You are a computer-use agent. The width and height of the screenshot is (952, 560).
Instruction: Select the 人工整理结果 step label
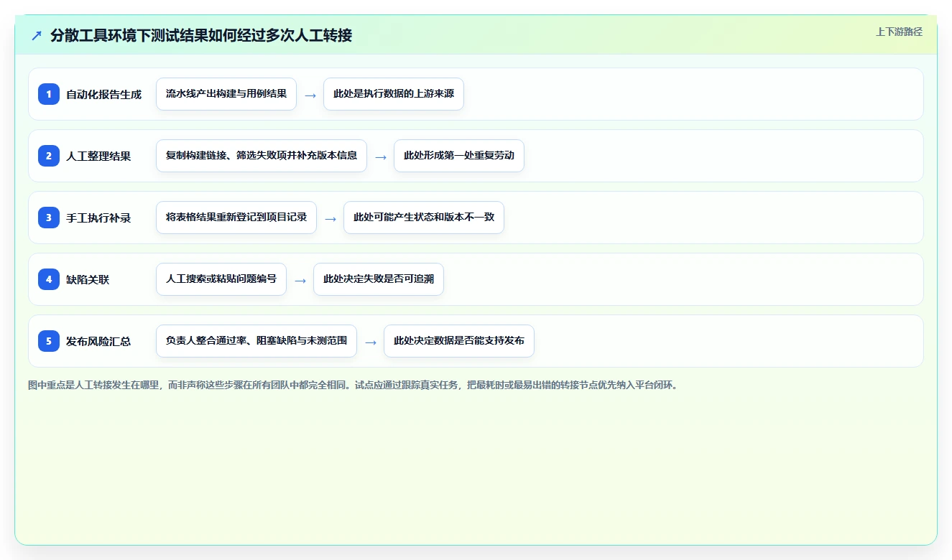(x=98, y=156)
